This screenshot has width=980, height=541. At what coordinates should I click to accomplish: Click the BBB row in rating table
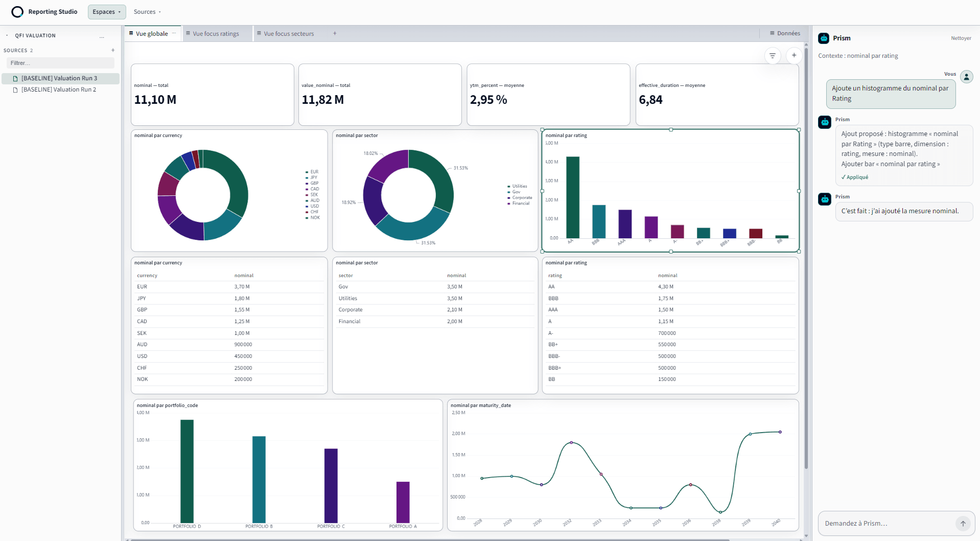[x=670, y=299]
